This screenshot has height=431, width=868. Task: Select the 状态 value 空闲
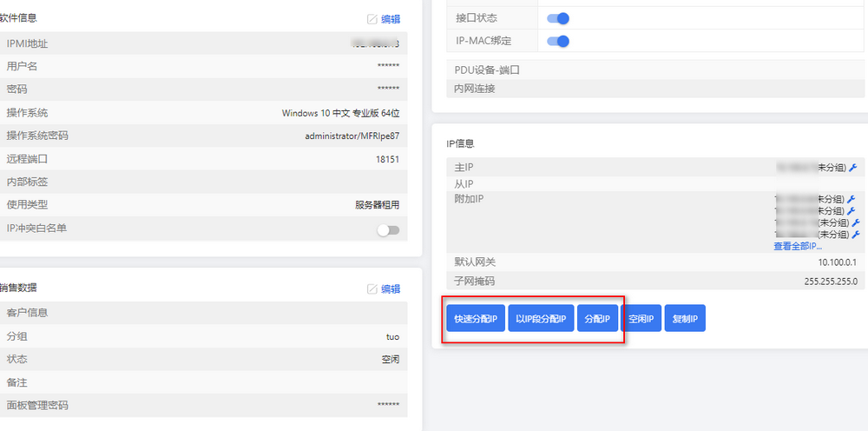point(391,360)
